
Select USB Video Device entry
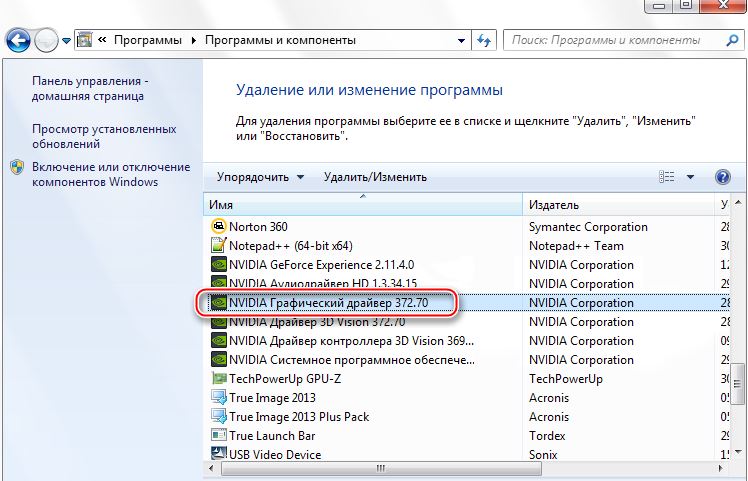point(275,455)
